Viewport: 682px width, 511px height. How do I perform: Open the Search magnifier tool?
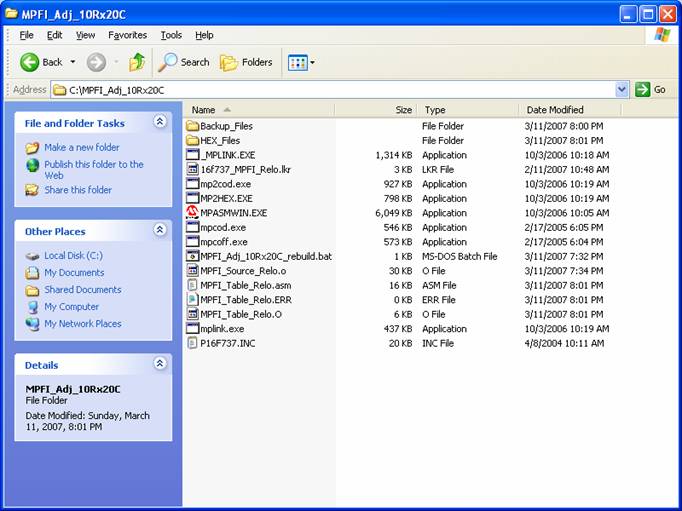167,62
